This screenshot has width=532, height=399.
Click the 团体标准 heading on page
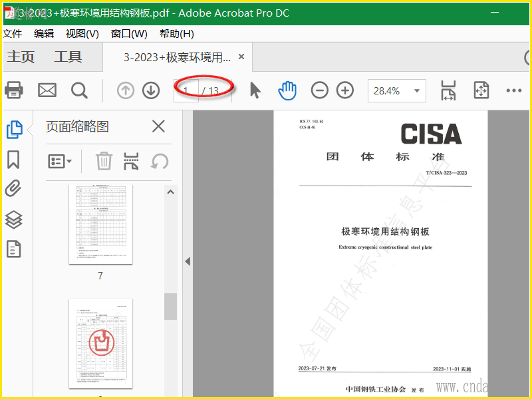point(386,157)
